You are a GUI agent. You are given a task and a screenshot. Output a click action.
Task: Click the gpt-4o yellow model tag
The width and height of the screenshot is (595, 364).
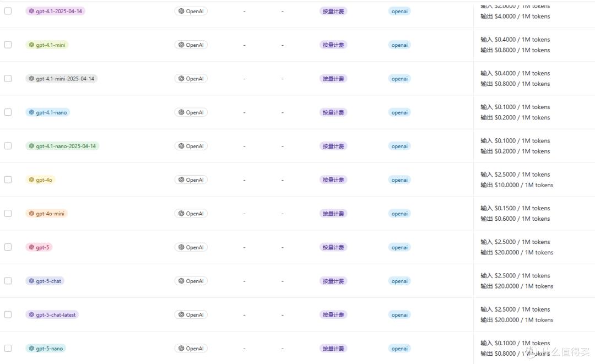coord(40,180)
